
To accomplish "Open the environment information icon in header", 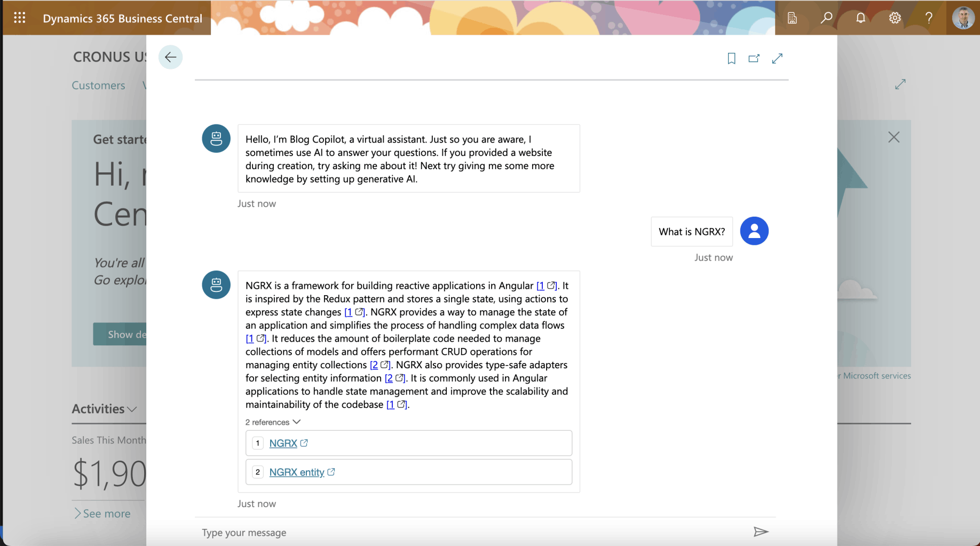I will pyautogui.click(x=792, y=18).
